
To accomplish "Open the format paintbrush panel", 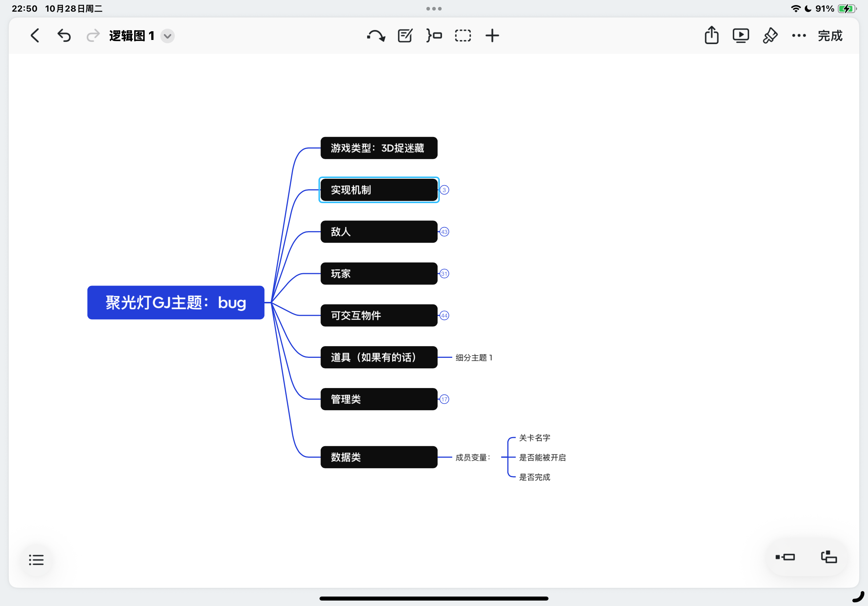I will pyautogui.click(x=770, y=36).
